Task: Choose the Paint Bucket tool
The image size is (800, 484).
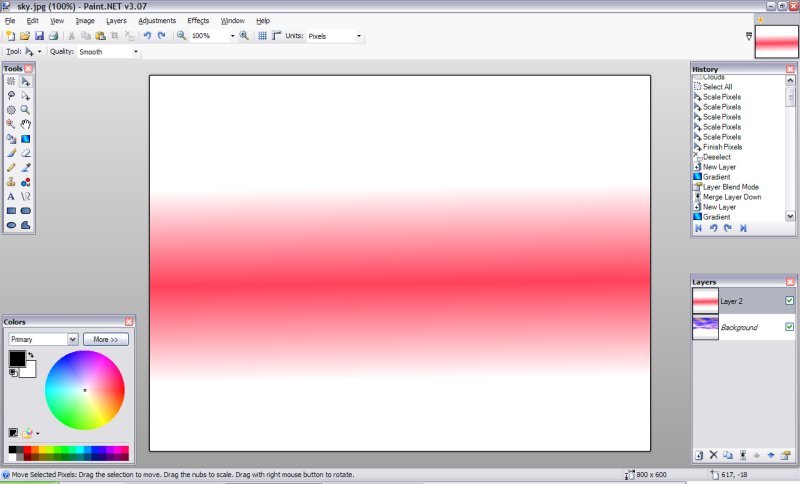Action: click(11, 138)
